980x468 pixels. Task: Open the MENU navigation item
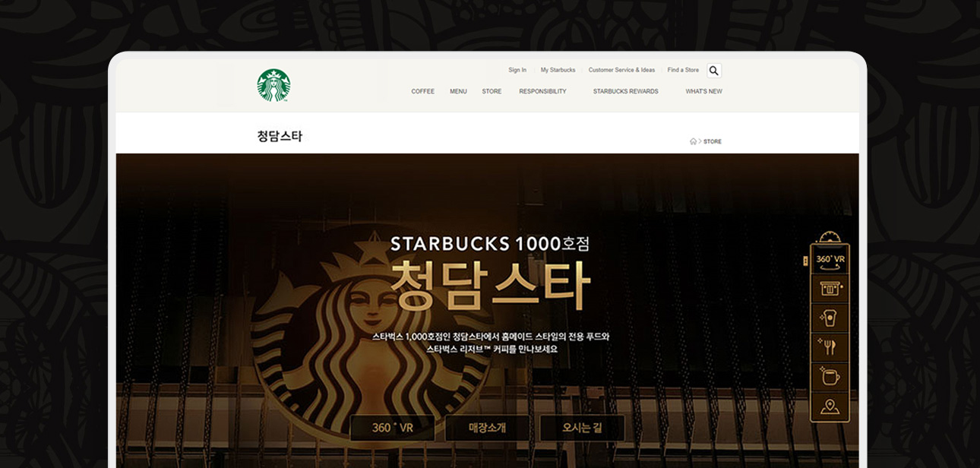458,91
